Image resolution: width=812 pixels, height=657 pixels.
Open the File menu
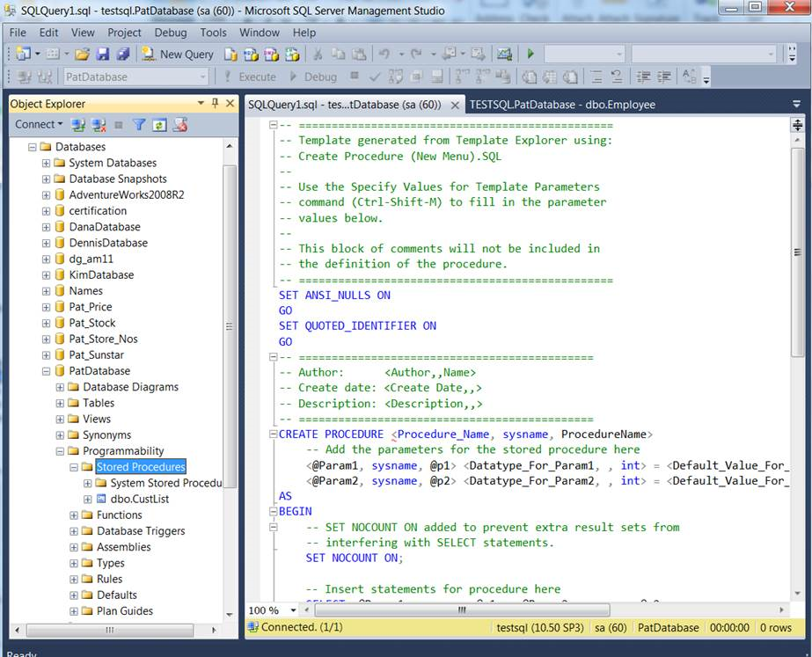18,32
